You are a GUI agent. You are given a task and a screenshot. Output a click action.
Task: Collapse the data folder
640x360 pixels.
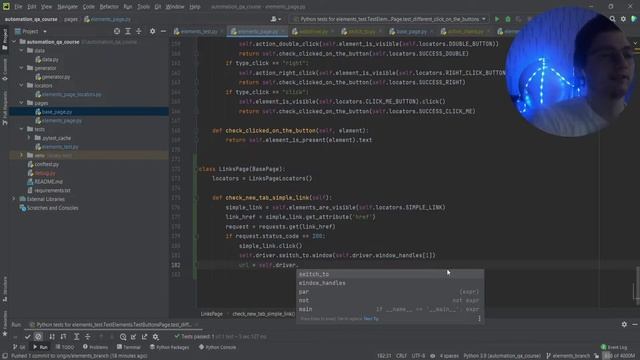click(x=22, y=51)
